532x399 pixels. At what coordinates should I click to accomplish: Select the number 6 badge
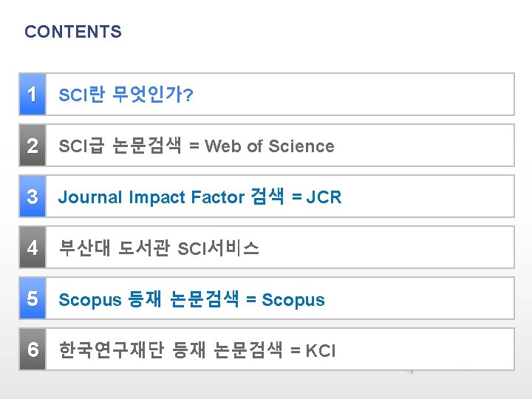[32, 349]
